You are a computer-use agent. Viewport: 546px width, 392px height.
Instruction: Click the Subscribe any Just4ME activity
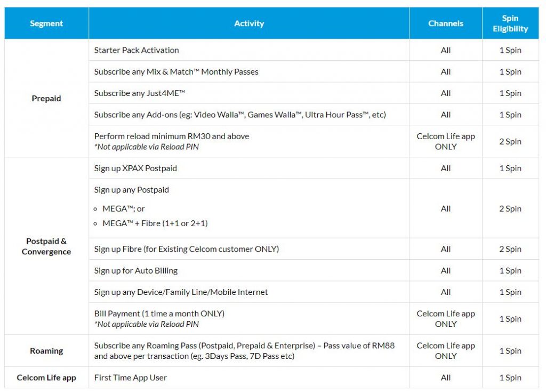[x=140, y=93]
